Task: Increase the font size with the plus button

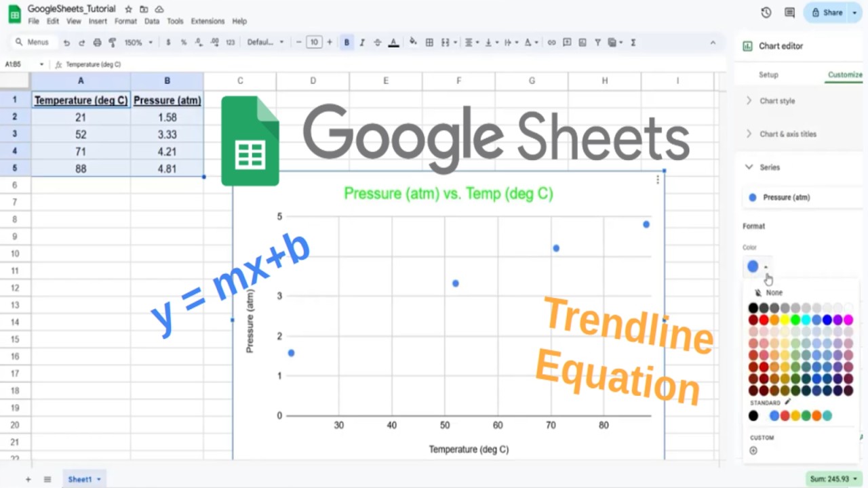Action: 330,42
